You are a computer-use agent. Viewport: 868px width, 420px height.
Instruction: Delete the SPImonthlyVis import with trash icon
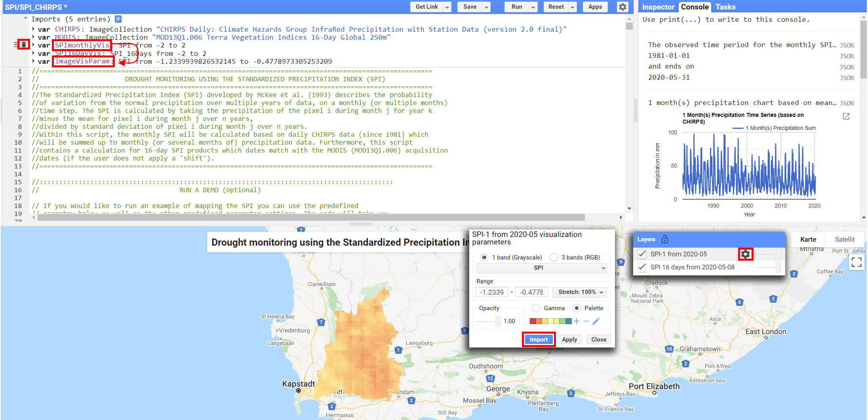24,44
